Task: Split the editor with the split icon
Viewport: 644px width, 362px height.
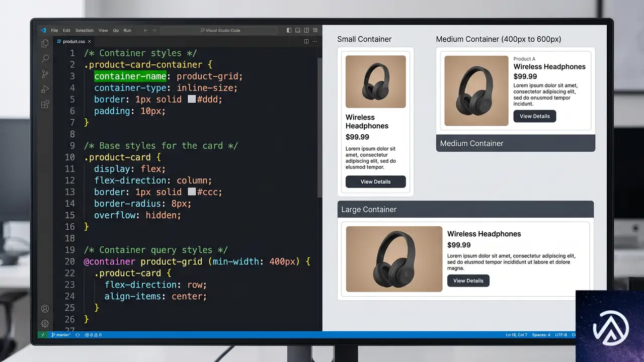Action: point(306,41)
